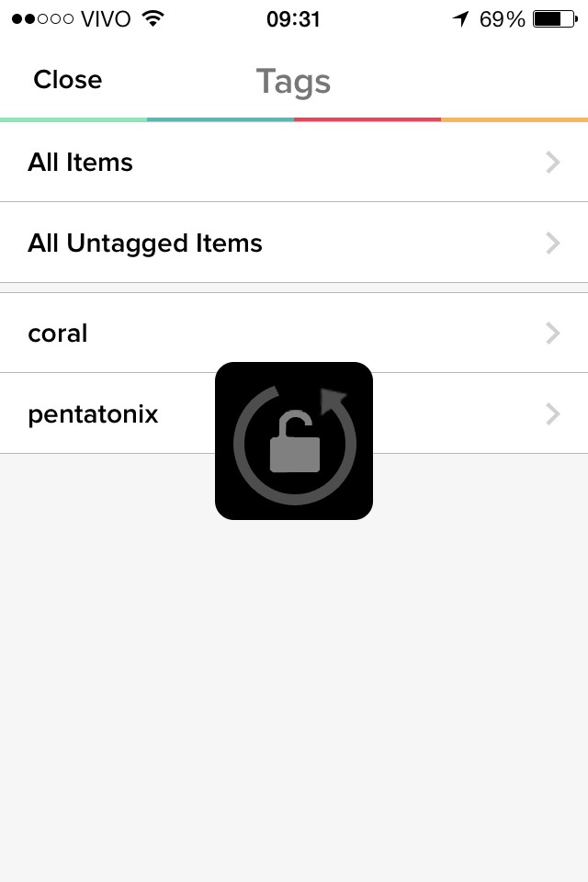Tap the signal strength dots
The width and height of the screenshot is (588, 882).
[42, 18]
